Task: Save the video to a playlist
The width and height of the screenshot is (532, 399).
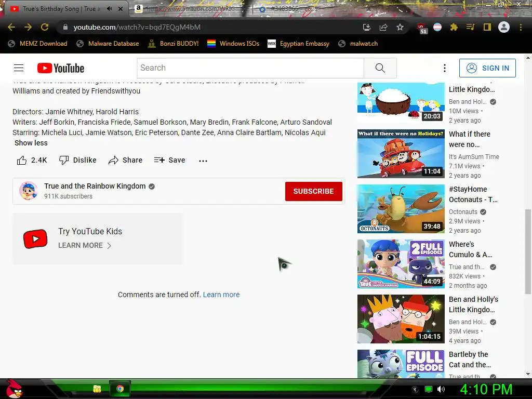Action: (169, 160)
